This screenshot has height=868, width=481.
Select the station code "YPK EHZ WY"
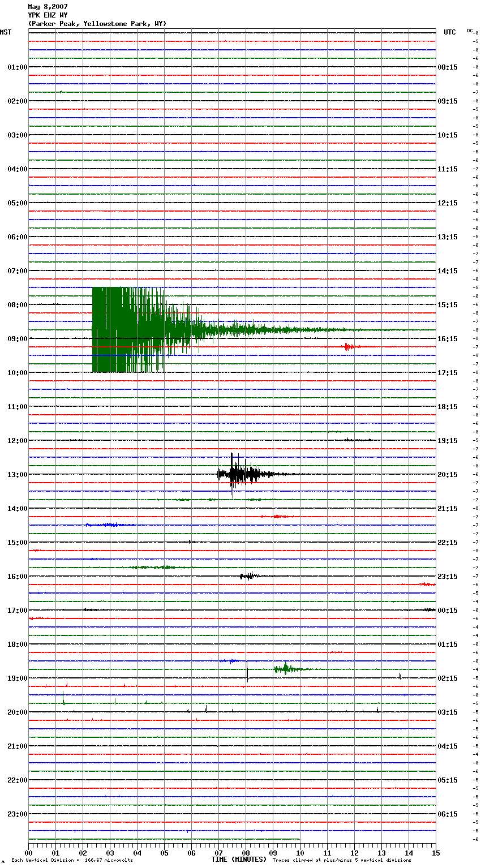point(48,15)
